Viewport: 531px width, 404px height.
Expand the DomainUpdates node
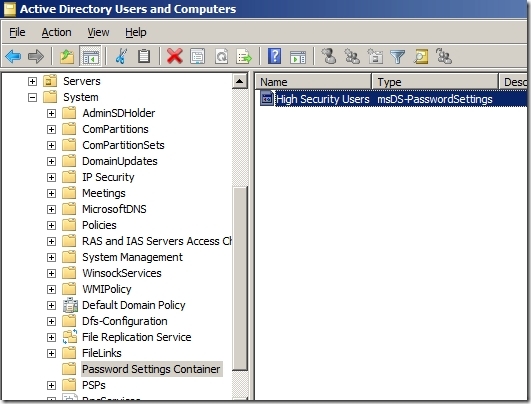pos(51,162)
